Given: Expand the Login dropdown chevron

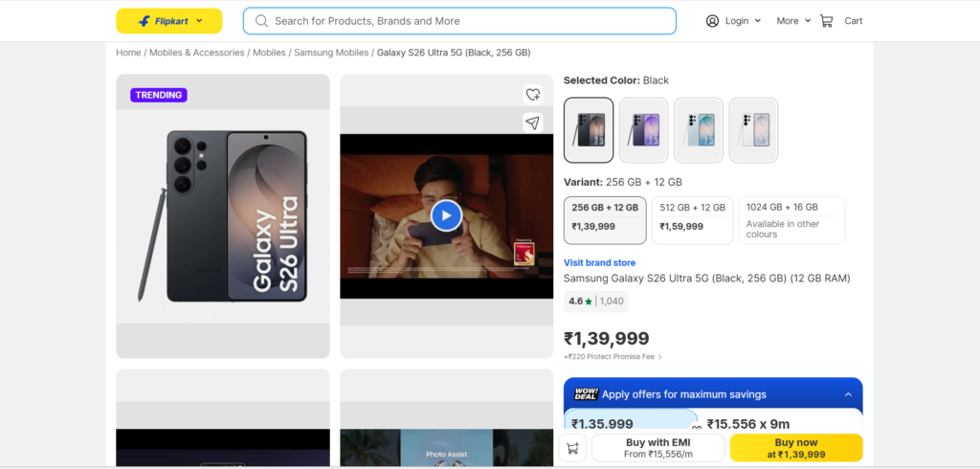Looking at the screenshot, I should point(758,21).
